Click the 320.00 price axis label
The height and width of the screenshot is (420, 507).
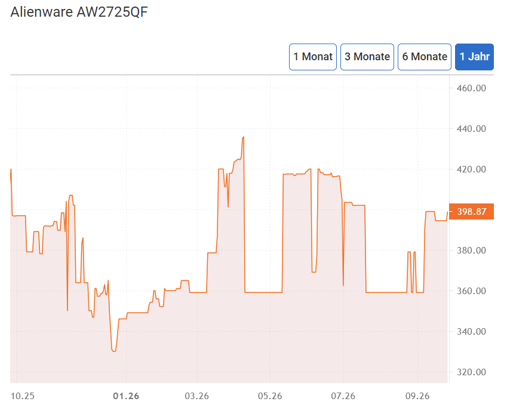(x=471, y=372)
